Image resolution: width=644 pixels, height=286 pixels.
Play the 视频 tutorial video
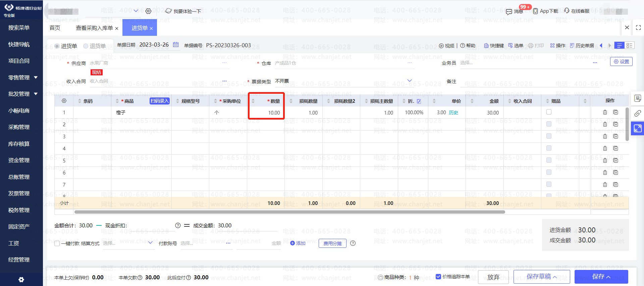pyautogui.click(x=446, y=46)
